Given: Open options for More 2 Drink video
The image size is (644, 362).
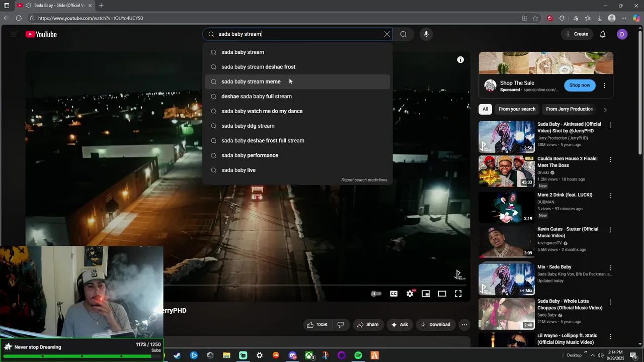Looking at the screenshot, I should [611, 196].
